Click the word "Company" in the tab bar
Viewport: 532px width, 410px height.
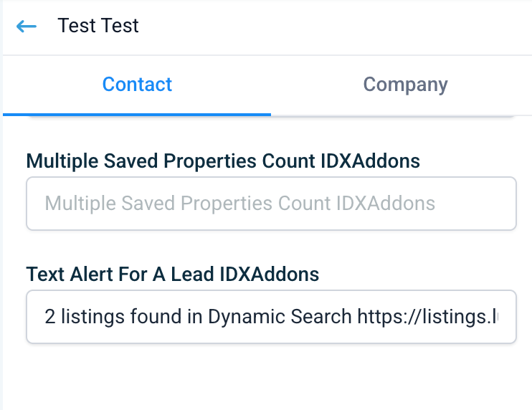coord(405,85)
